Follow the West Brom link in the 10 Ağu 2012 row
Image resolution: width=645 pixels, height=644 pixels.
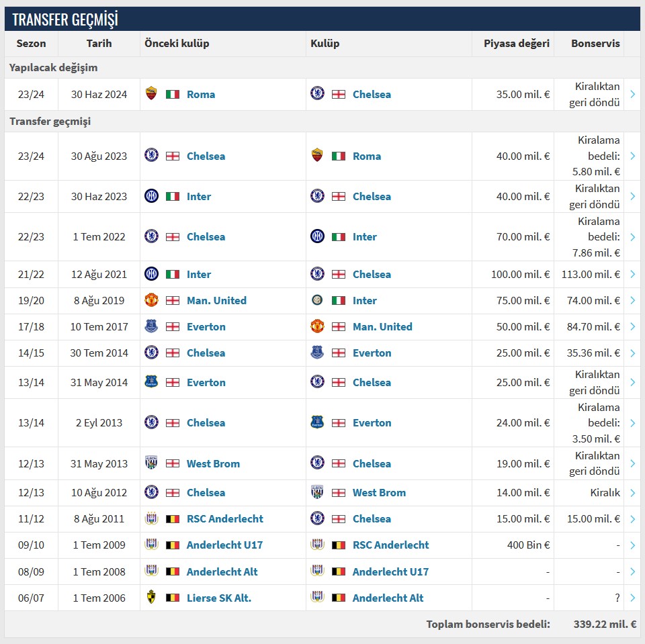coord(379,492)
